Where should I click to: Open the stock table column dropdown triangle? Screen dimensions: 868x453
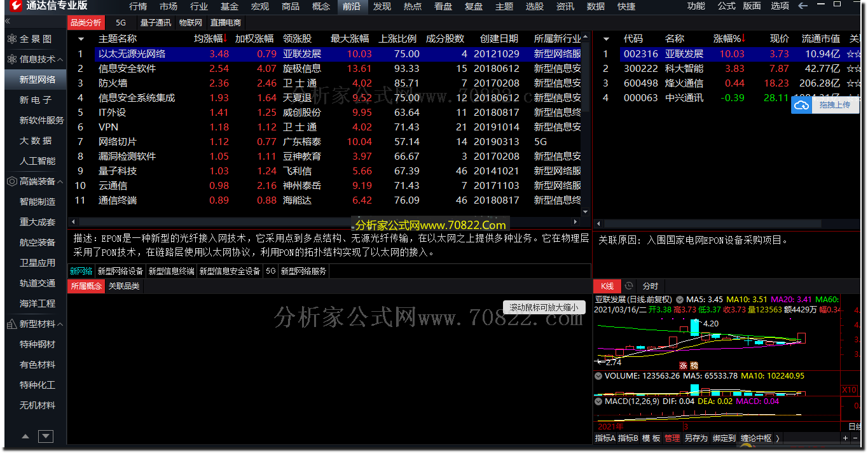coord(606,39)
